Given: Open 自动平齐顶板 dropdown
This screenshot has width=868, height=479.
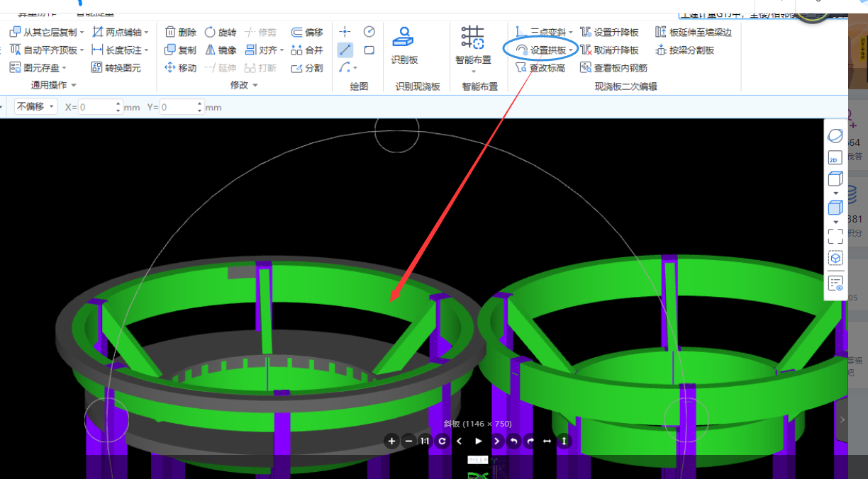Looking at the screenshot, I should pyautogui.click(x=82, y=50).
